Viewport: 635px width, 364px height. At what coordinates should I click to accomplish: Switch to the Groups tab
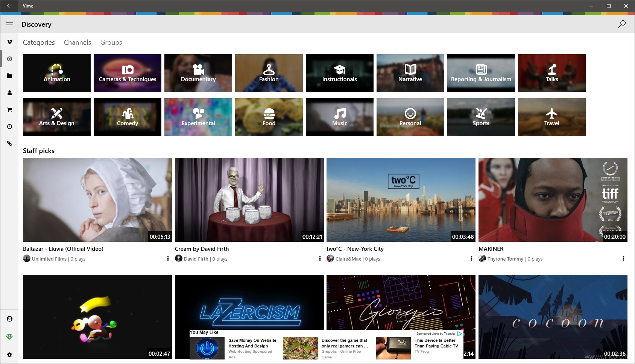point(111,42)
